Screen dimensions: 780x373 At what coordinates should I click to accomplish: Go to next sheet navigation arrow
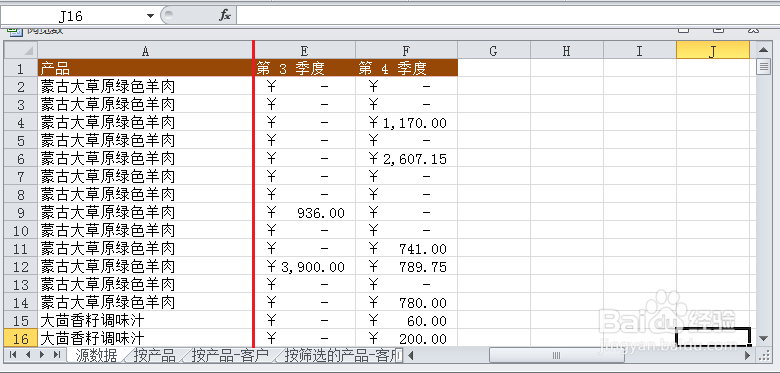point(42,355)
